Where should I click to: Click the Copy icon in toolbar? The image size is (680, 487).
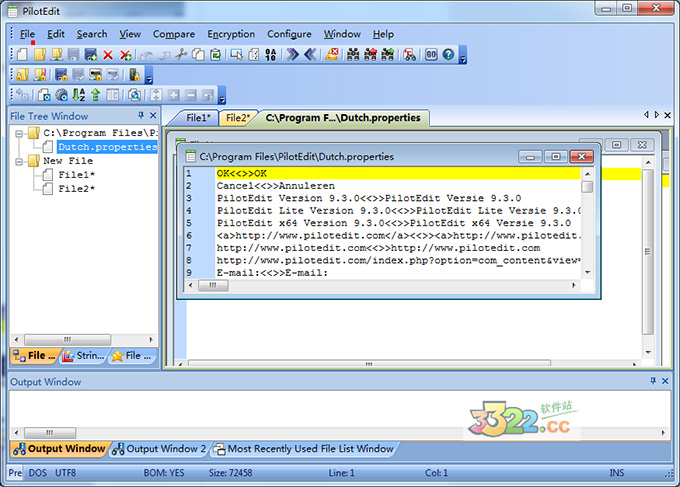(198, 55)
